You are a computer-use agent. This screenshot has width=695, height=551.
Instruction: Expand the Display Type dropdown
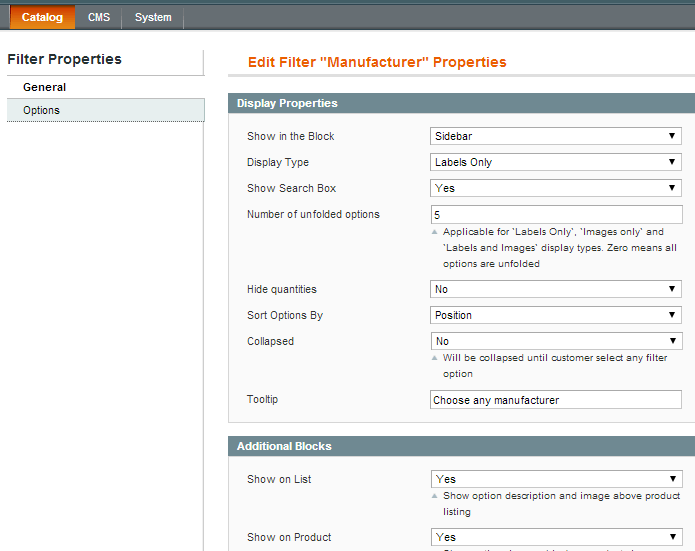coord(555,162)
